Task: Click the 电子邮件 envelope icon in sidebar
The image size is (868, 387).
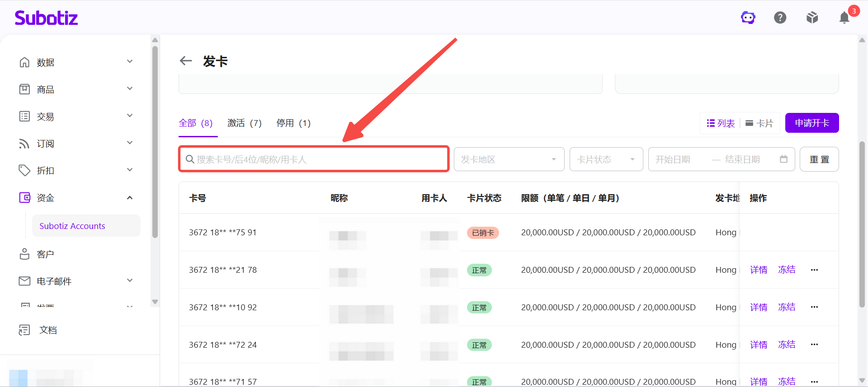Action: tap(24, 281)
